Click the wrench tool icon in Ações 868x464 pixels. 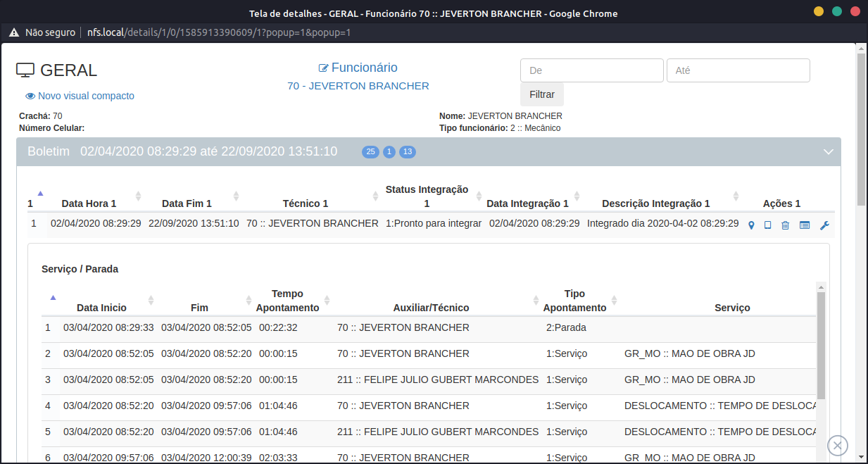tap(824, 225)
